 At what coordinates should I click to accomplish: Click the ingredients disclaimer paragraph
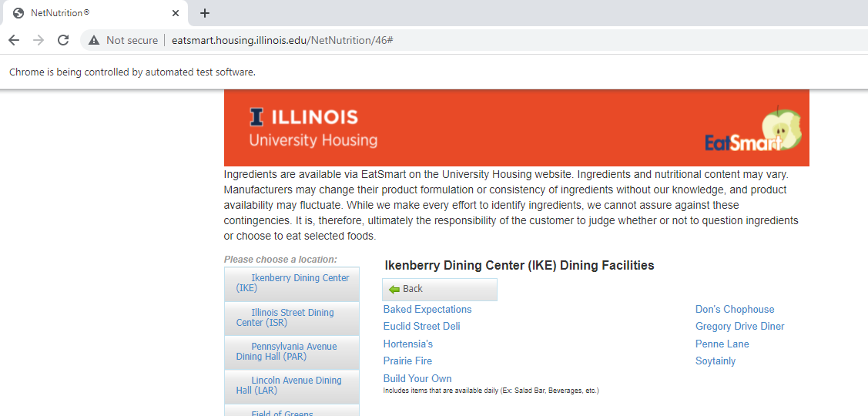point(511,205)
